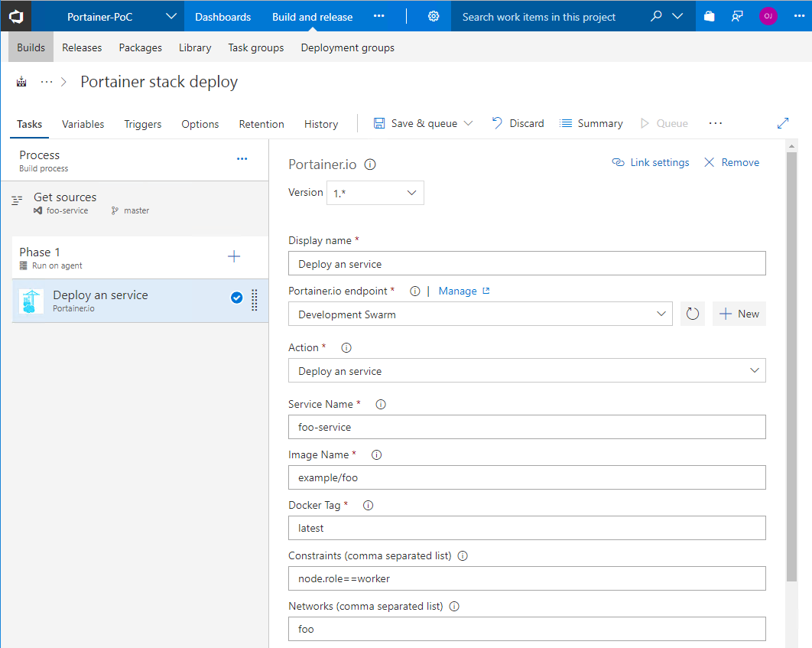Show Constraints info icon
The height and width of the screenshot is (648, 812).
click(x=463, y=555)
